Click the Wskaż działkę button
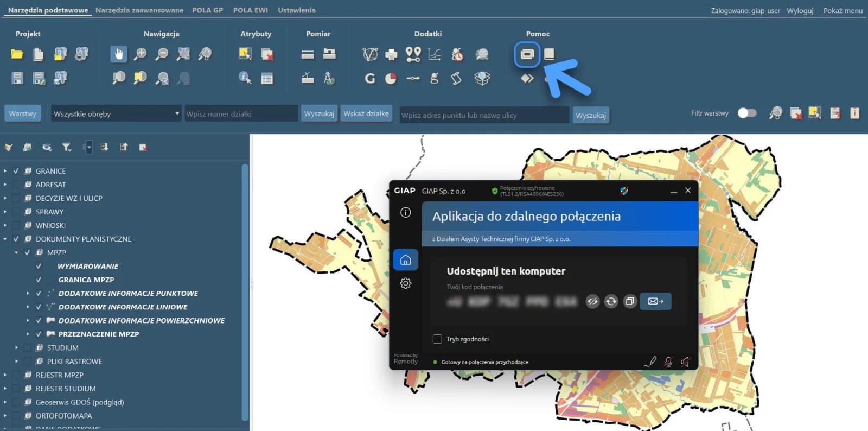Screen dimensions: 868x431 pos(366,113)
